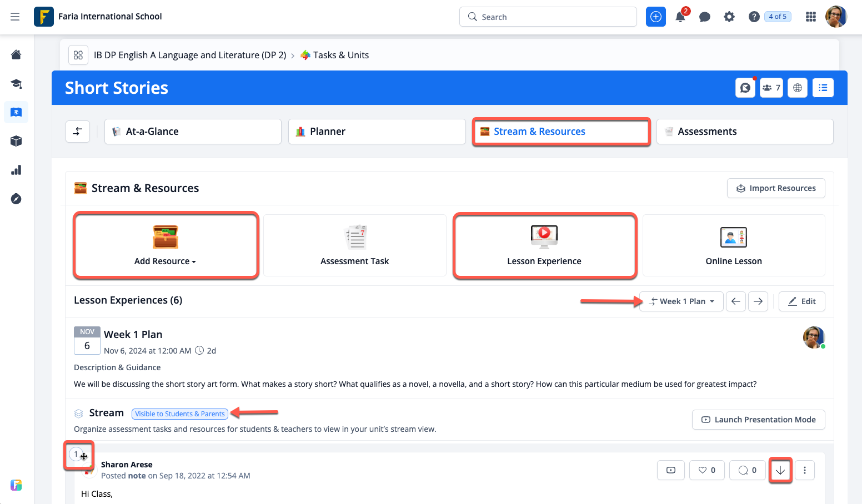The width and height of the screenshot is (862, 504).
Task: Click the Import Resources button
Action: coord(775,188)
